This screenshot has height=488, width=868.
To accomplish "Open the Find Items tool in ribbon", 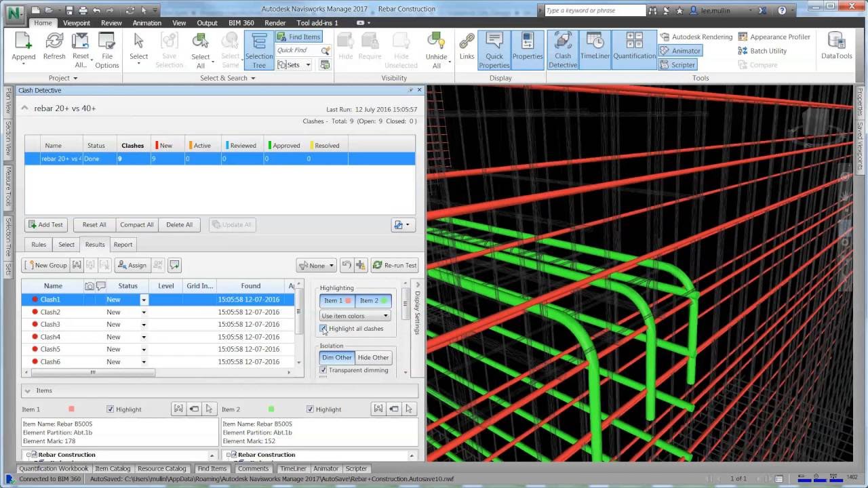I will 298,37.
